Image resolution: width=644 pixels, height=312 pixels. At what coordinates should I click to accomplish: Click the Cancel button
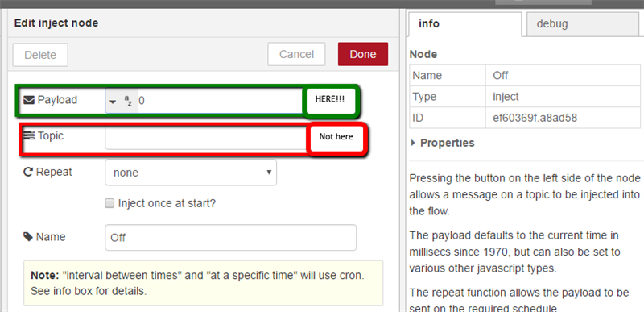[x=296, y=54]
